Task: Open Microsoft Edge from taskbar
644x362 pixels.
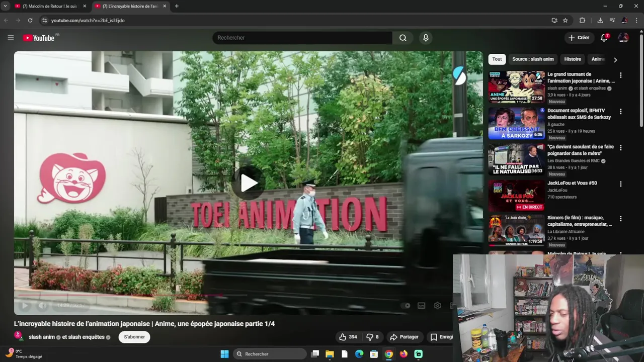Action: click(x=359, y=354)
